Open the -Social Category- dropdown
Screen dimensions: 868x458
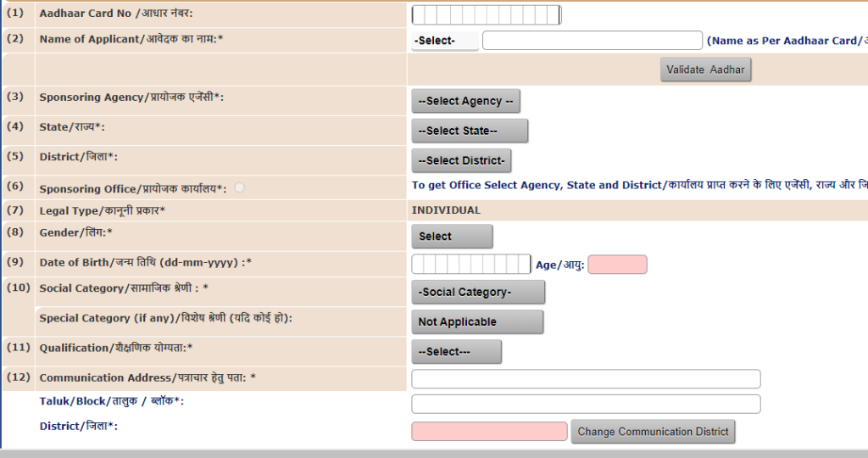[478, 293]
